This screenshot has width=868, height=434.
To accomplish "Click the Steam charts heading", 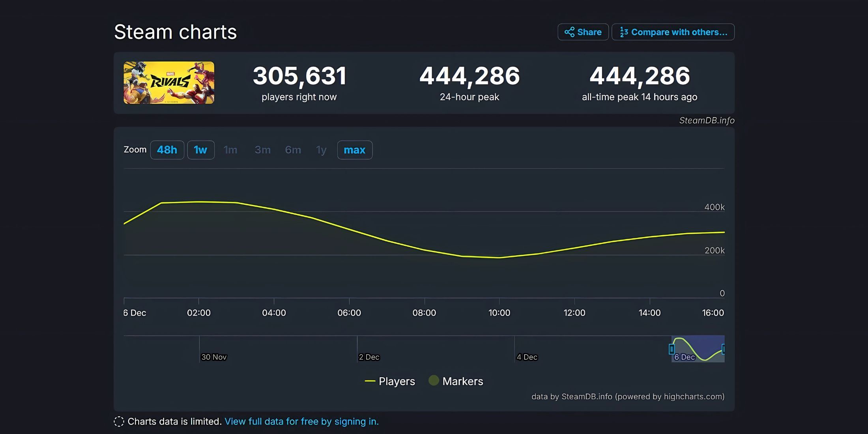I will [x=176, y=32].
